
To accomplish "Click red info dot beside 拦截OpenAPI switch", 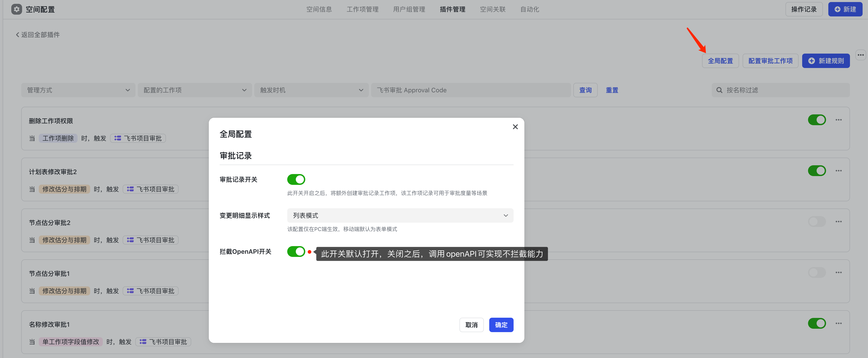I will 309,252.
